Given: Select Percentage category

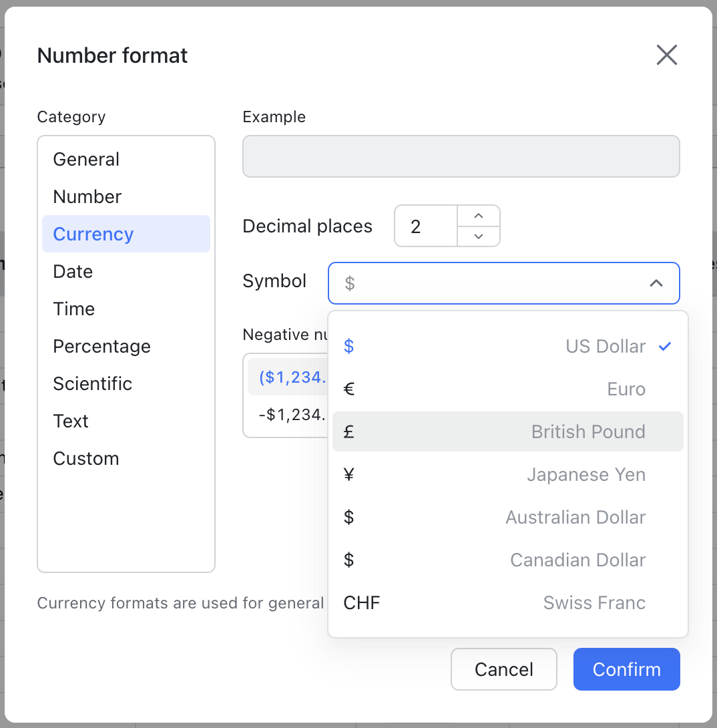Looking at the screenshot, I should 101,347.
